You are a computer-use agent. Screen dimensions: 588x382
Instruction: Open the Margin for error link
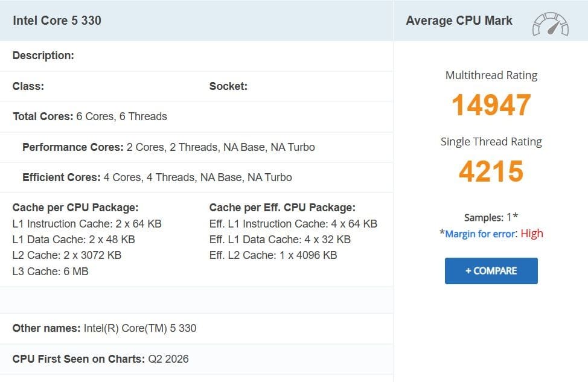tap(481, 234)
